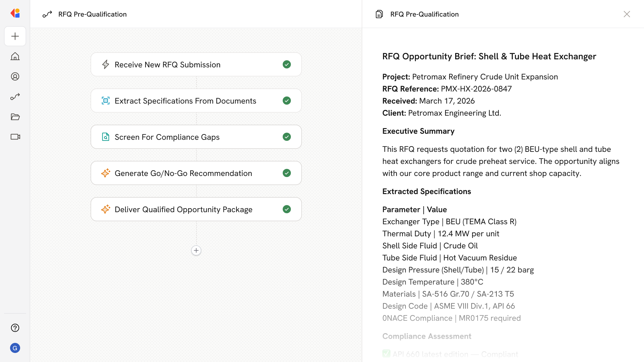Open the Home icon in sidebar
This screenshot has height=362, width=644.
point(15,56)
